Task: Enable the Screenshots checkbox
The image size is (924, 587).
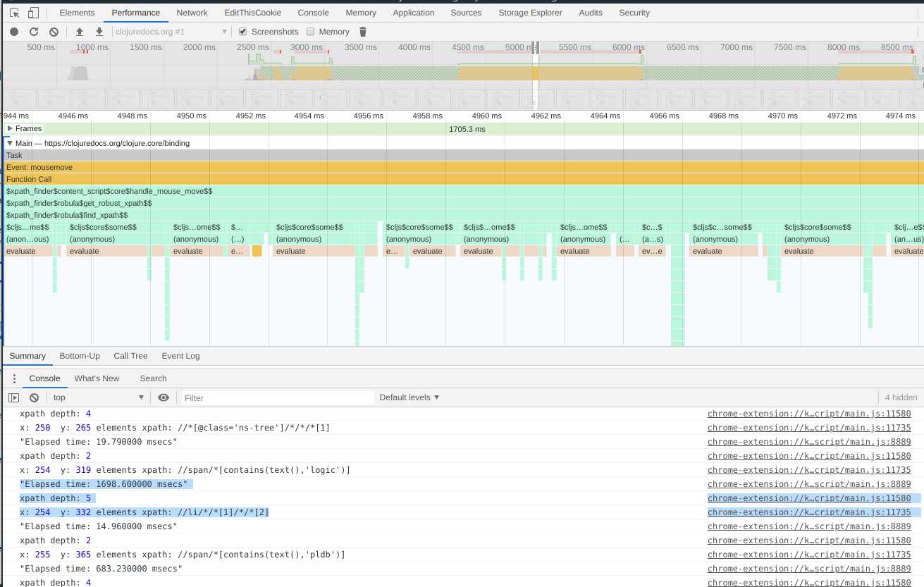Action: (243, 32)
